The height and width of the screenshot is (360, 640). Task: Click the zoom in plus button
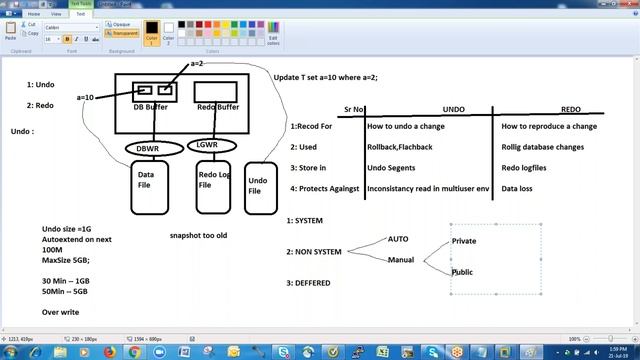pyautogui.click(x=635, y=339)
